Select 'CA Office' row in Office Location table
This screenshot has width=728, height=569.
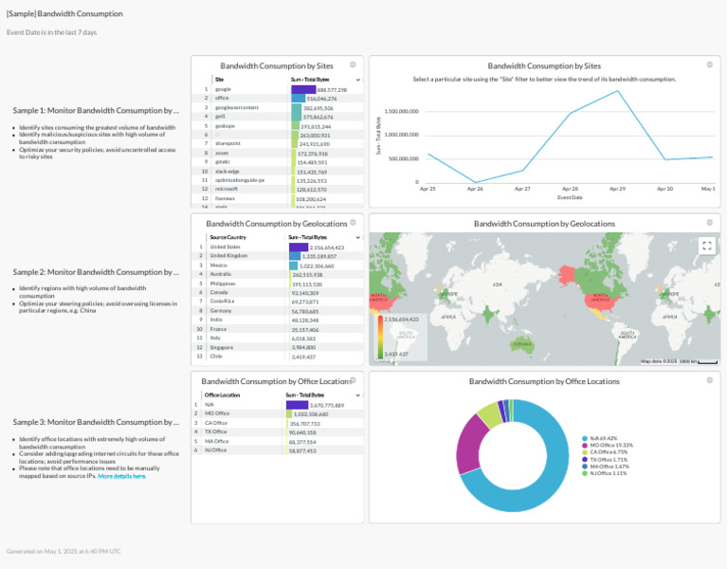pyautogui.click(x=278, y=423)
